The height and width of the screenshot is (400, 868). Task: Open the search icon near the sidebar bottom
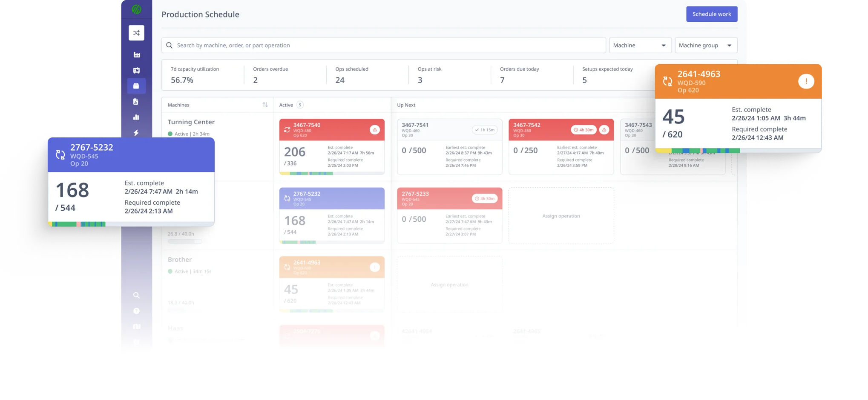136,295
